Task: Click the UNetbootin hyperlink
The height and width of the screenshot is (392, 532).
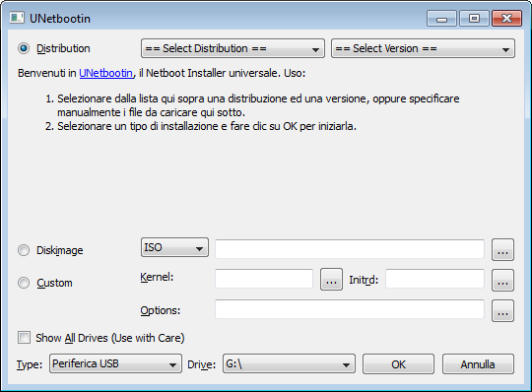Action: click(x=105, y=73)
